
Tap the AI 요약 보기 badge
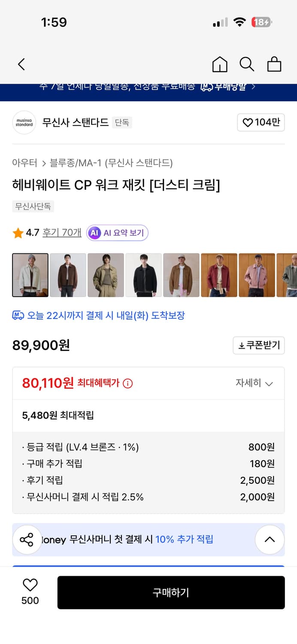coord(117,233)
